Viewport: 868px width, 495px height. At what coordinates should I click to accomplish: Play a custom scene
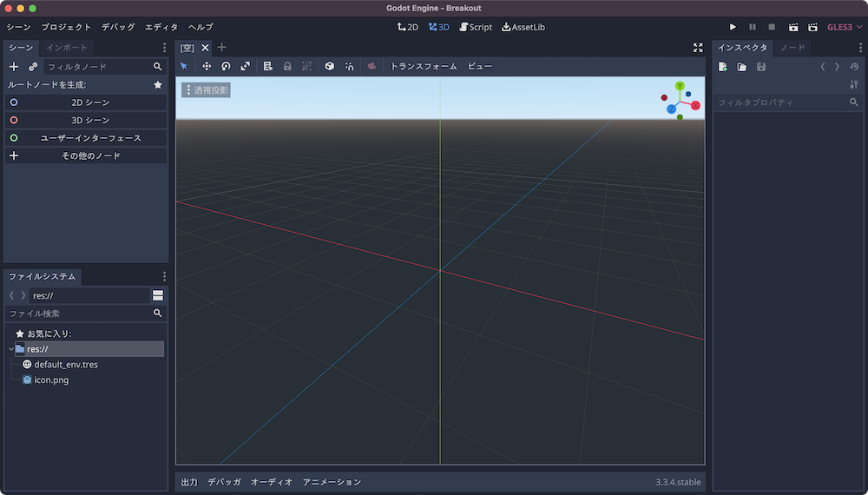click(x=812, y=27)
